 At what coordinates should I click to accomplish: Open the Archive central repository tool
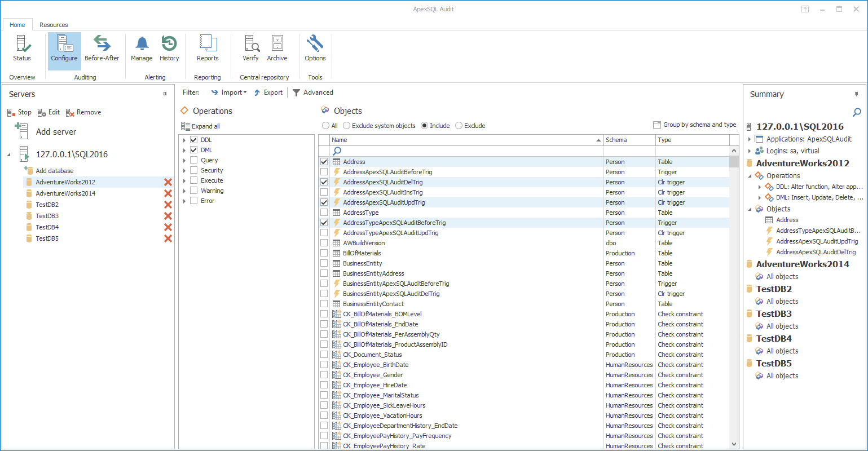click(x=277, y=50)
